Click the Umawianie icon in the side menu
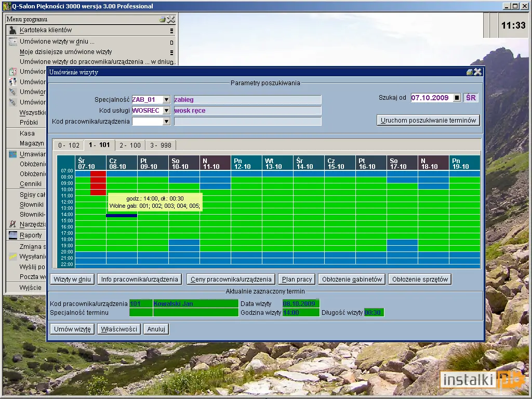The height and width of the screenshot is (399, 532). pyautogui.click(x=12, y=154)
